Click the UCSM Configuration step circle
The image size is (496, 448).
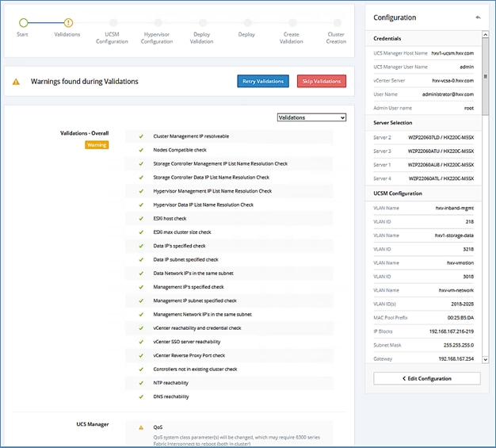point(113,22)
